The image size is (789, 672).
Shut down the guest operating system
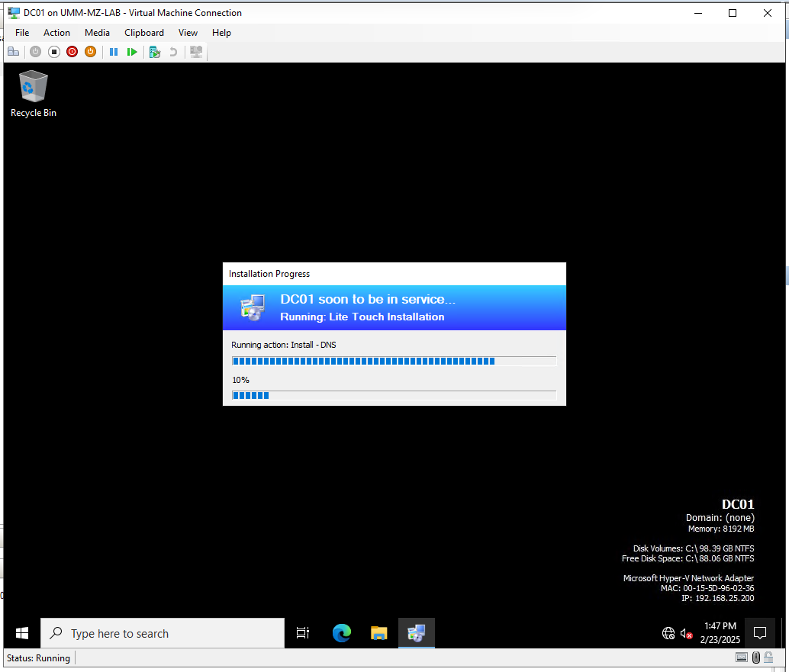[72, 51]
